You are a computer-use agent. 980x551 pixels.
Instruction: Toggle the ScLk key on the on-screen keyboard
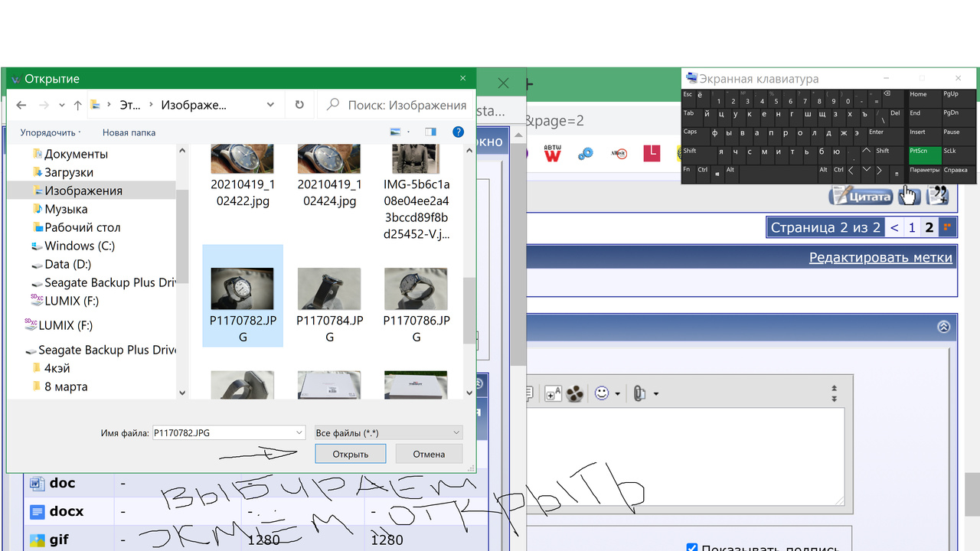[950, 151]
